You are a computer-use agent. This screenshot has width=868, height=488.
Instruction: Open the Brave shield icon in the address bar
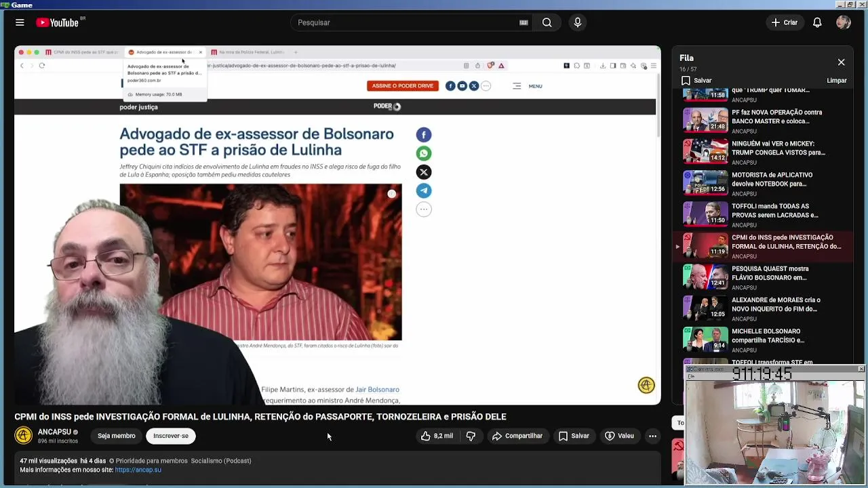coord(490,66)
